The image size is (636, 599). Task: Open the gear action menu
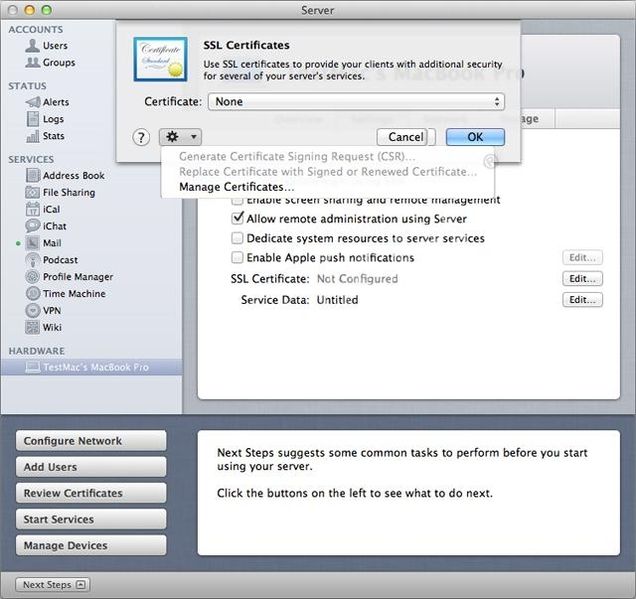180,137
